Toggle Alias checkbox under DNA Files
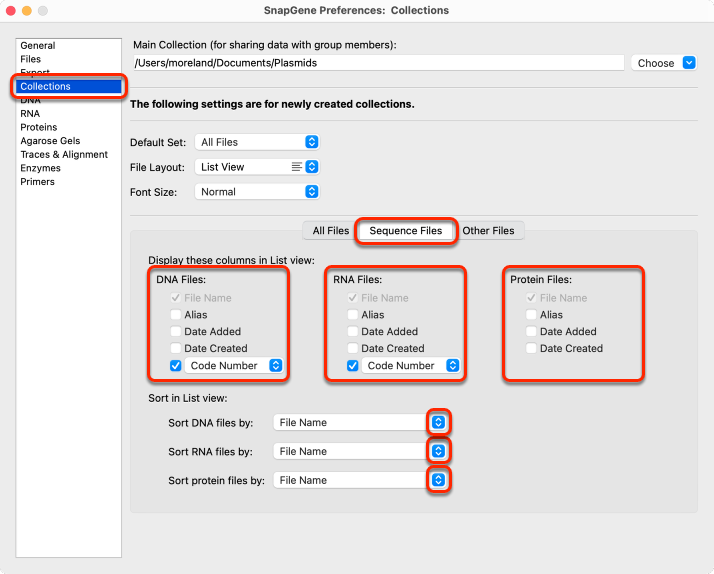 coord(175,315)
